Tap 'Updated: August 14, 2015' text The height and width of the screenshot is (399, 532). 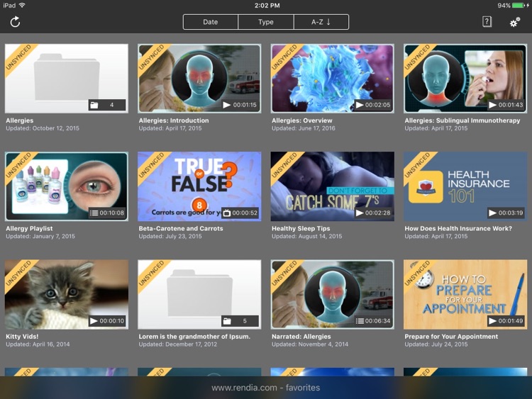coord(306,236)
